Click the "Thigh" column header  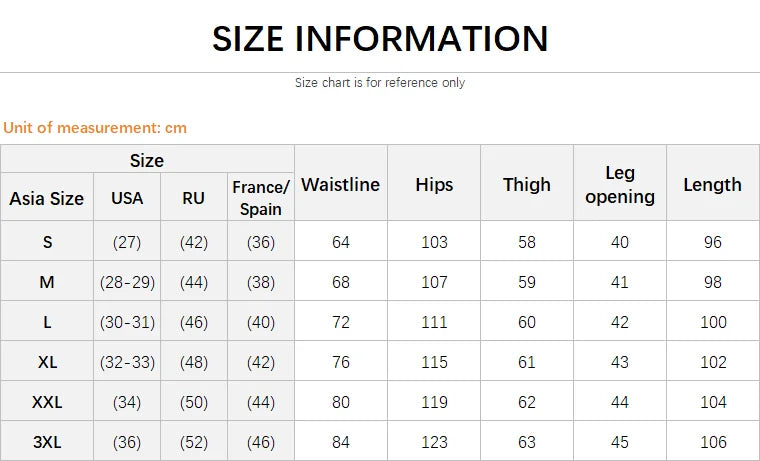pos(527,184)
